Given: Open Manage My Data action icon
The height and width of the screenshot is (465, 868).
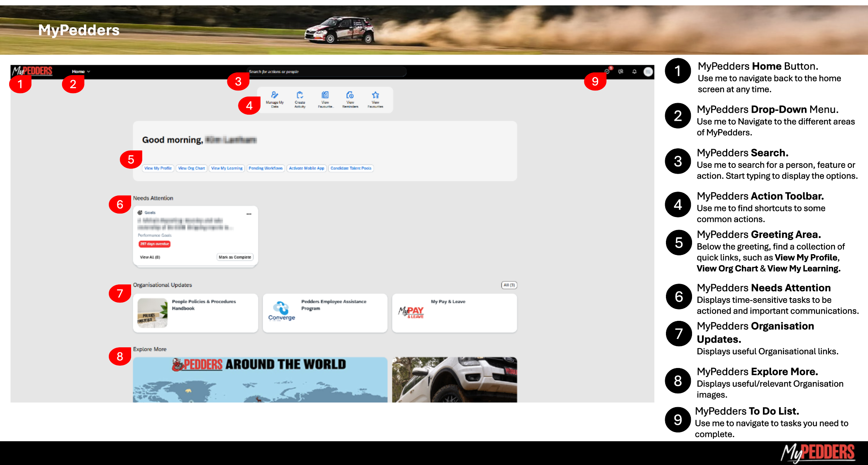Looking at the screenshot, I should (275, 95).
